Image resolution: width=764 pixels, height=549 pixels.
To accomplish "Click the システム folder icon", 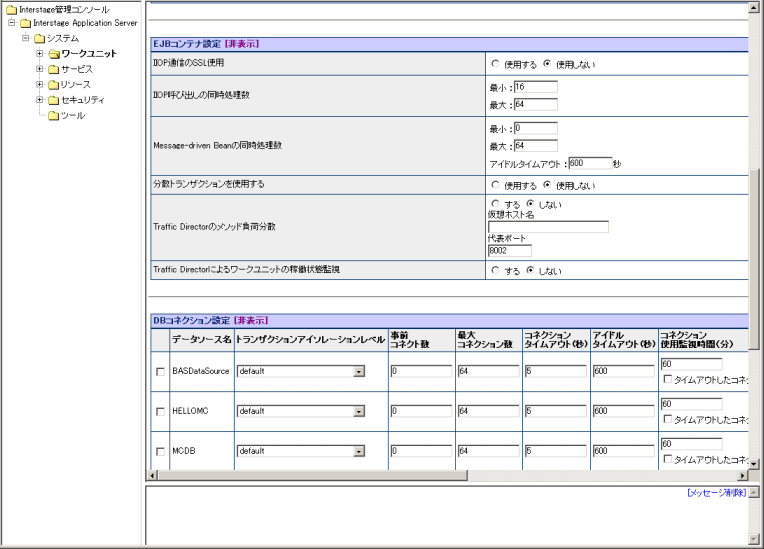I will click(x=38, y=38).
